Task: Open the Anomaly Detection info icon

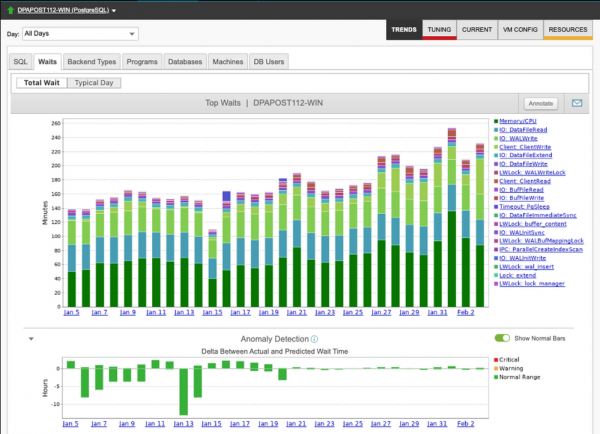Action: [x=315, y=339]
